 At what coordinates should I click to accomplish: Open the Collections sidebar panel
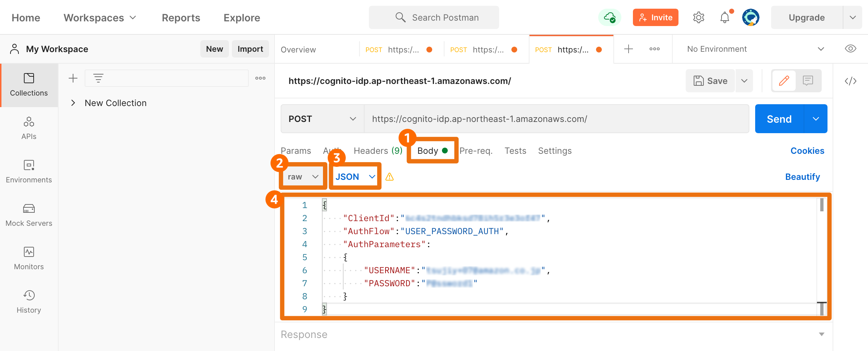coord(29,85)
